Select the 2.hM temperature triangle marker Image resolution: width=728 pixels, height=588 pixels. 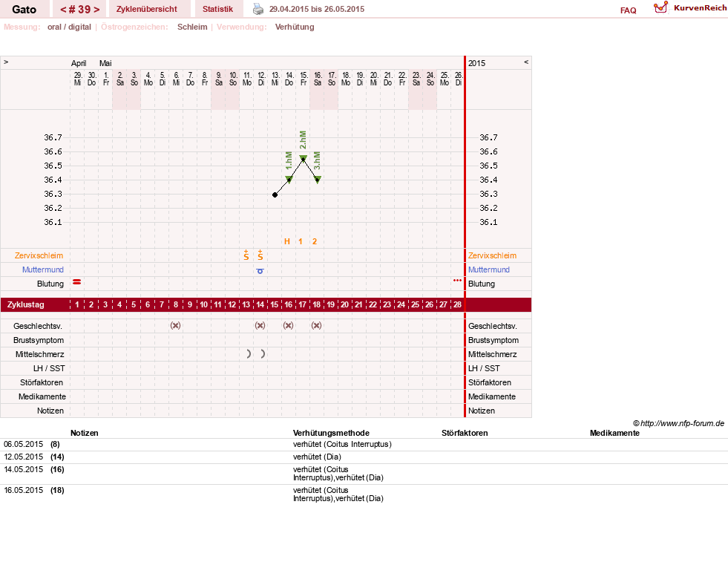pos(304,158)
